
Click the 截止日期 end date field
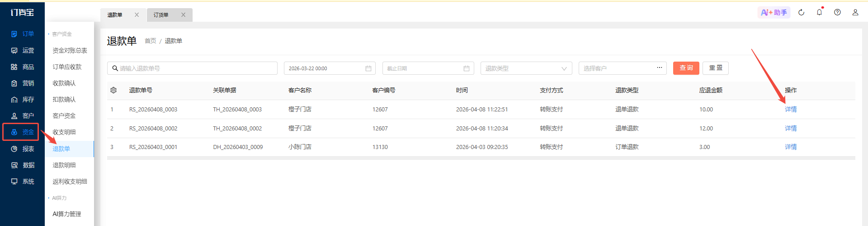coord(428,68)
